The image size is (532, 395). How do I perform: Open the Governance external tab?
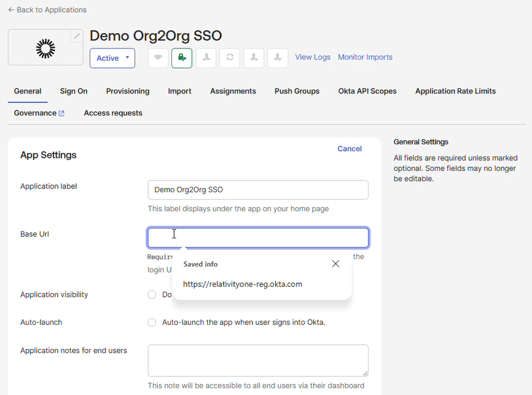click(x=39, y=113)
